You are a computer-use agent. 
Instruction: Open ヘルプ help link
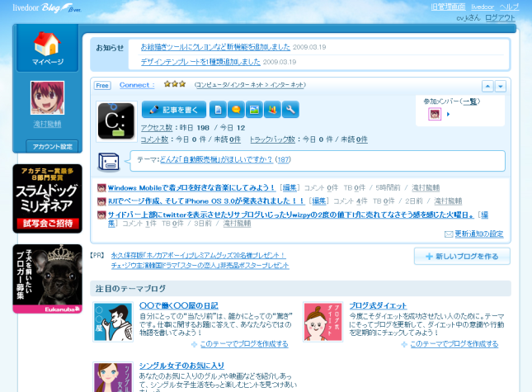[509, 7]
